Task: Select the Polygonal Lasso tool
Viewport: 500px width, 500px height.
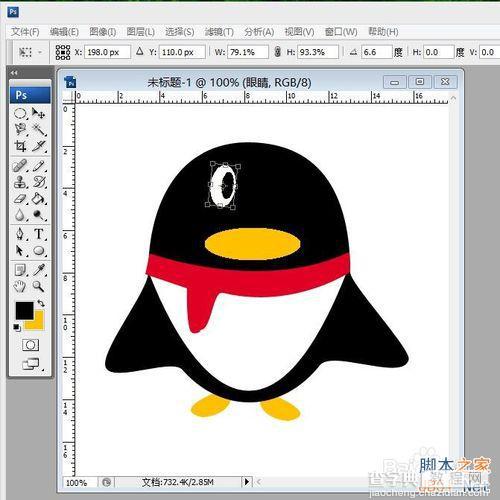Action: [20, 129]
